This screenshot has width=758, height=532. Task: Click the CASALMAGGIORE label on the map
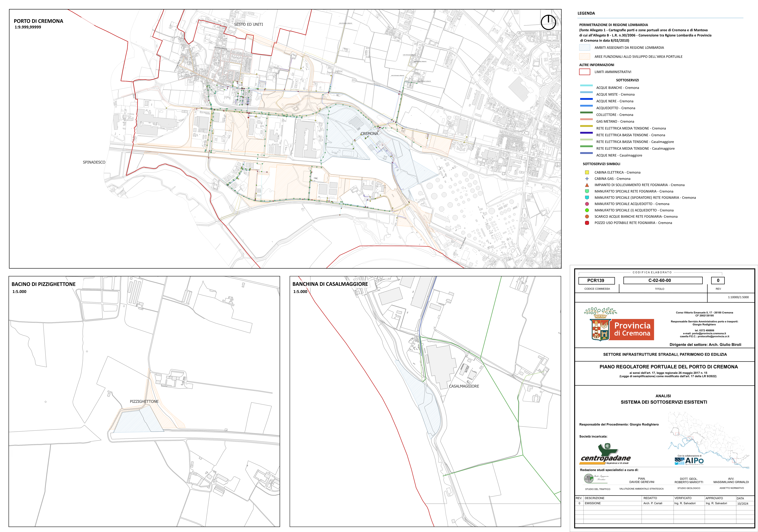464,386
